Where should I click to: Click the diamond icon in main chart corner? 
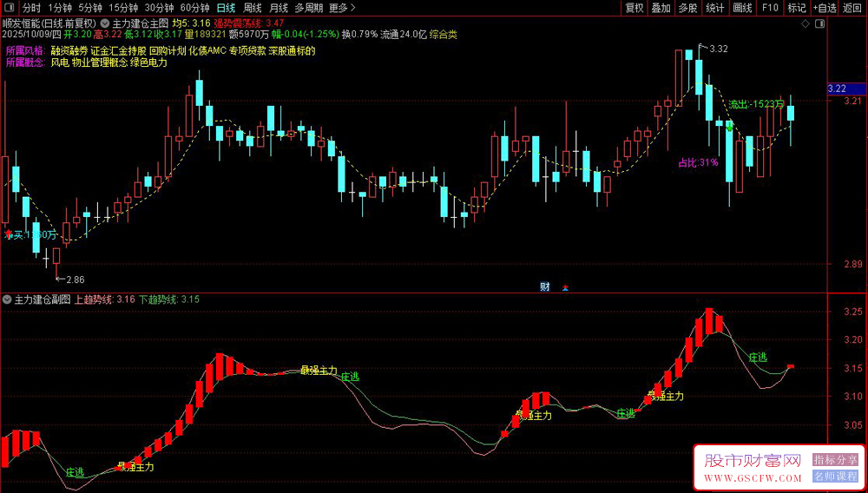[x=806, y=23]
